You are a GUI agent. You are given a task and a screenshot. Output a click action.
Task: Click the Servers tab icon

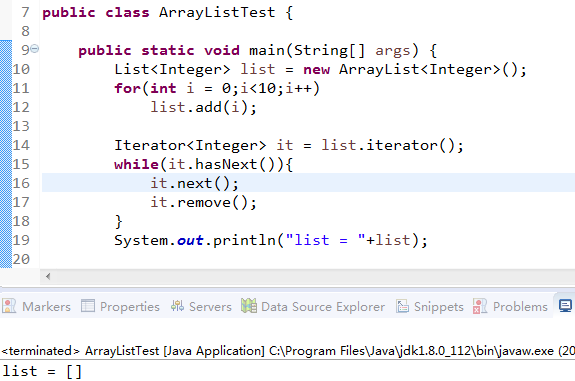pos(177,305)
